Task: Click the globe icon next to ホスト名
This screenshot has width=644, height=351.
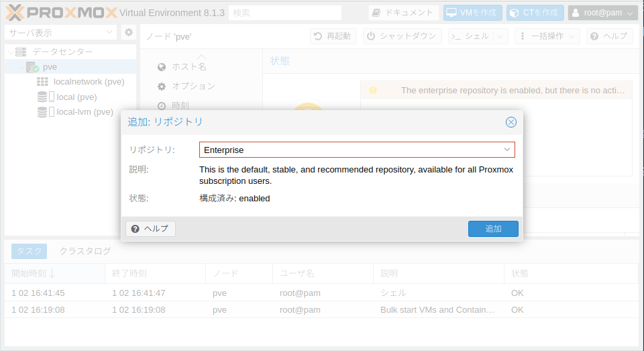Action: (162, 67)
